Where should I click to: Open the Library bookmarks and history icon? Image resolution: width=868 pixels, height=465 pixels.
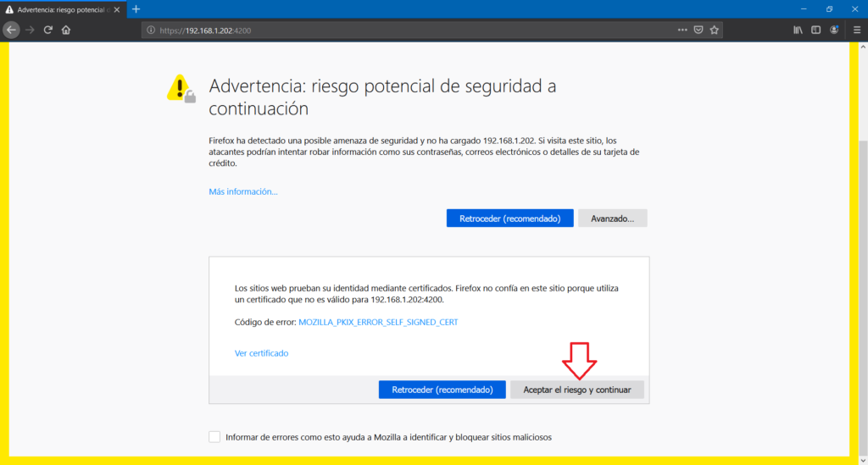(x=798, y=30)
